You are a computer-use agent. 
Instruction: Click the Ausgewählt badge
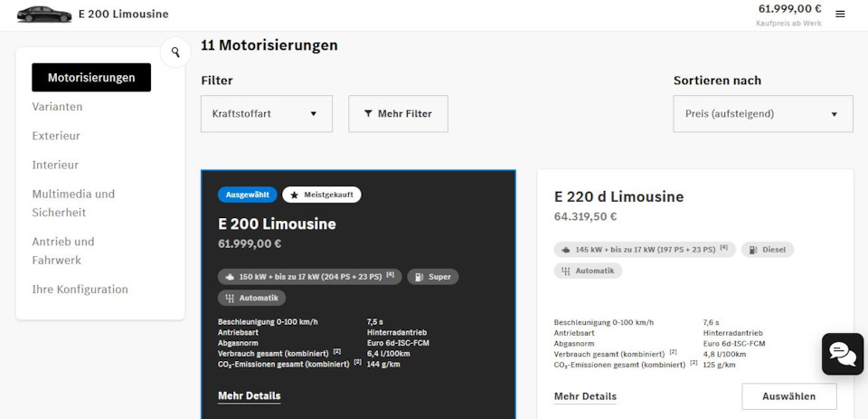248,195
